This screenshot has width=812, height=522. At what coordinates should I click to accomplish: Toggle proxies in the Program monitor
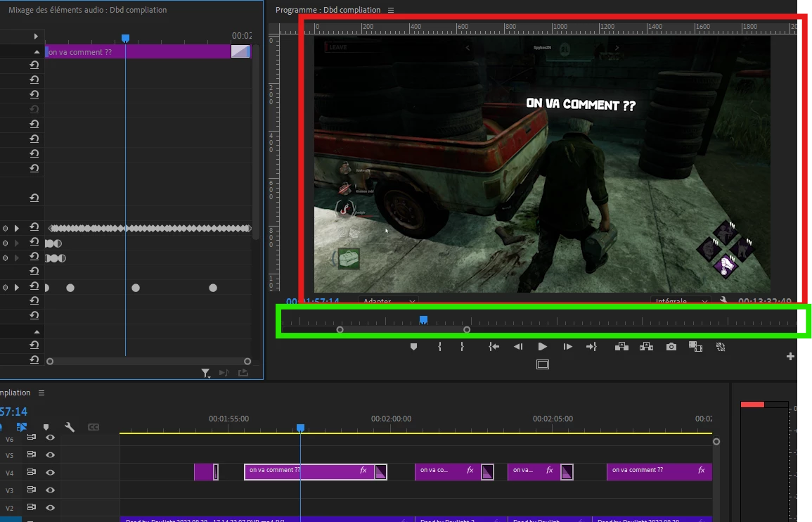[x=721, y=347]
